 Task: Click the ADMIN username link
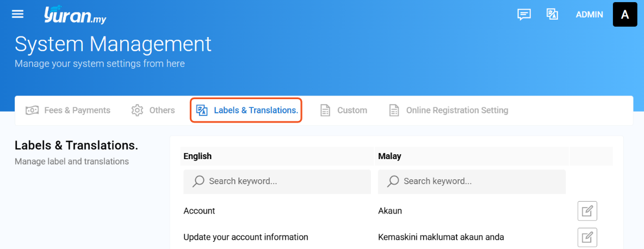click(x=590, y=14)
